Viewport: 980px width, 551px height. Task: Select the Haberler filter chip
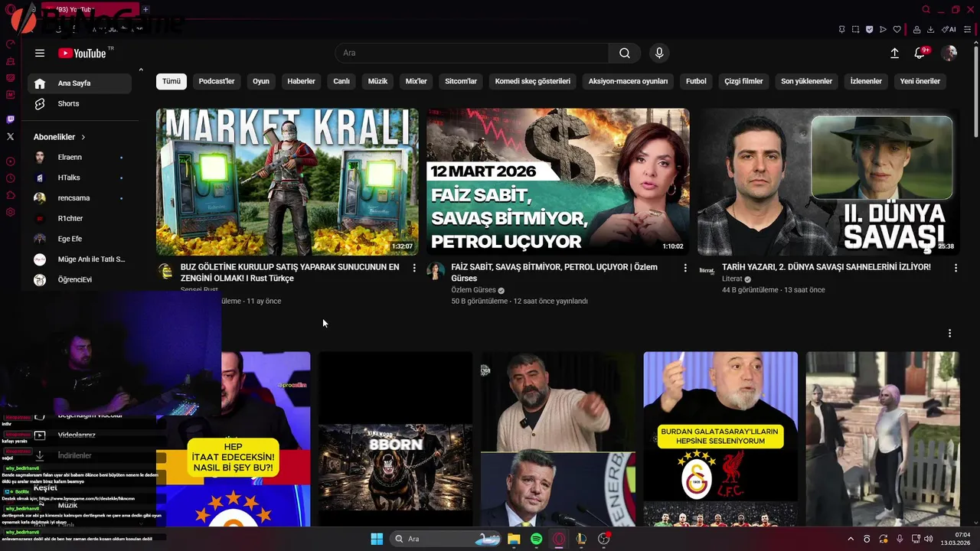pyautogui.click(x=301, y=81)
